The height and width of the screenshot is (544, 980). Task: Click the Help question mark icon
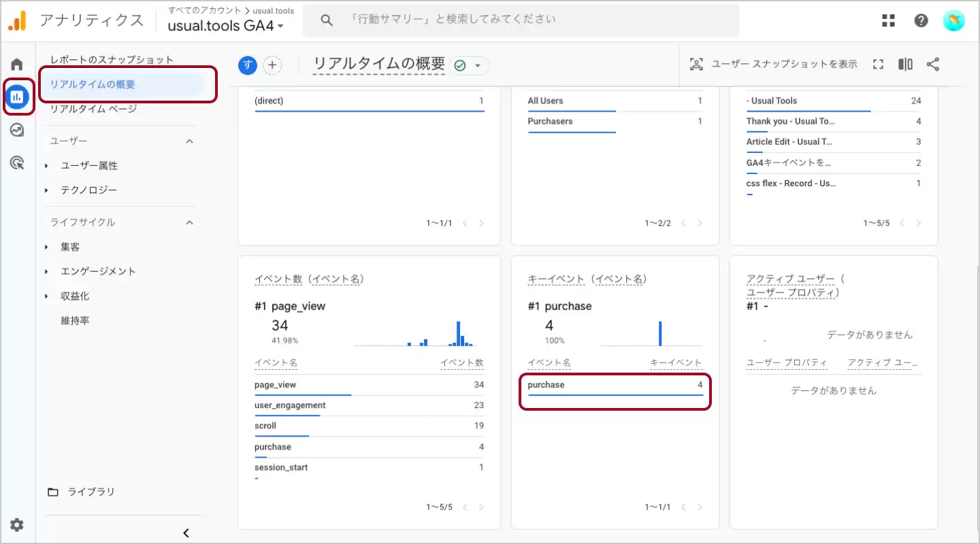pos(921,20)
